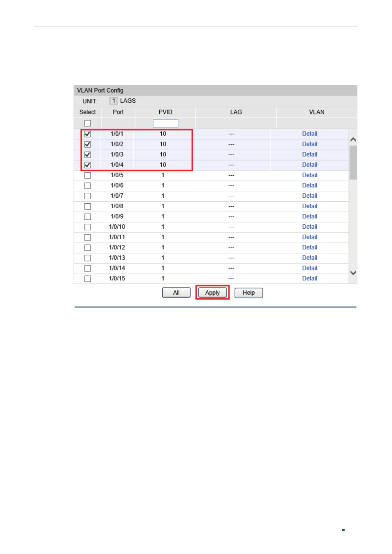Viewport: 392px width, 554px height.
Task: Click port name 1/0/12 cell
Action: click(117, 247)
